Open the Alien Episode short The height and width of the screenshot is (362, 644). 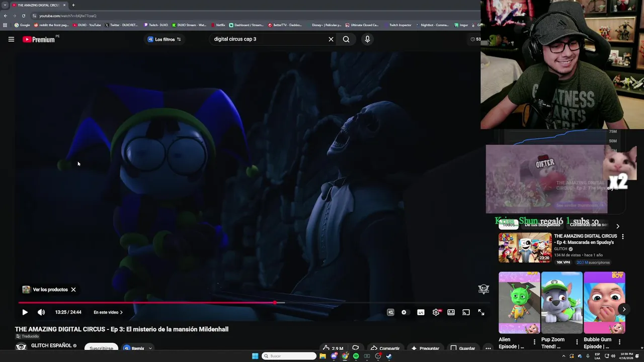tap(519, 303)
